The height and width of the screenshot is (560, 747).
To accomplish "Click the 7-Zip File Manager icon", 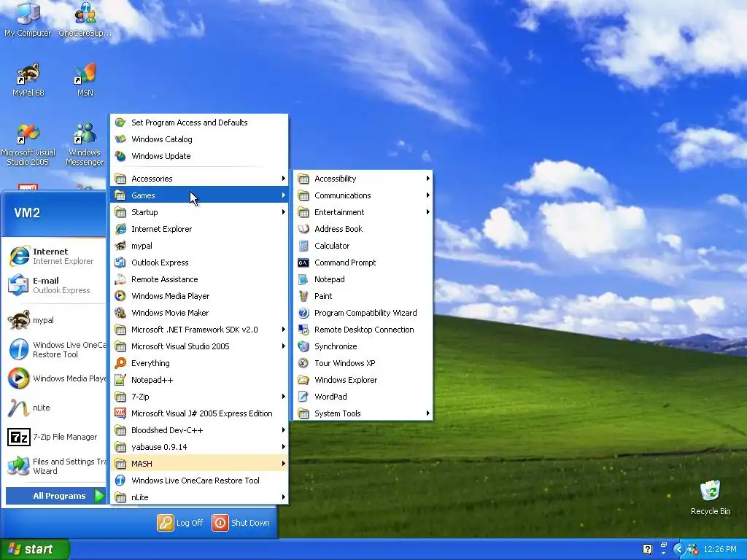I will [18, 437].
